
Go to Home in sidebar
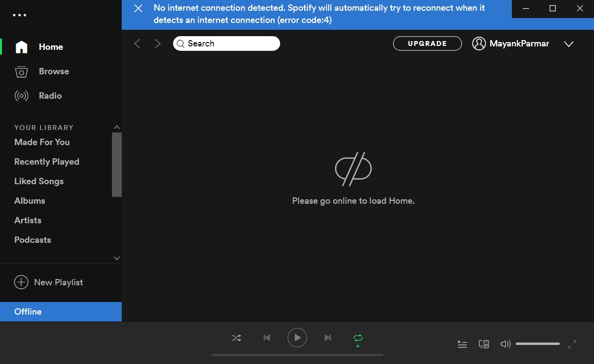click(51, 47)
